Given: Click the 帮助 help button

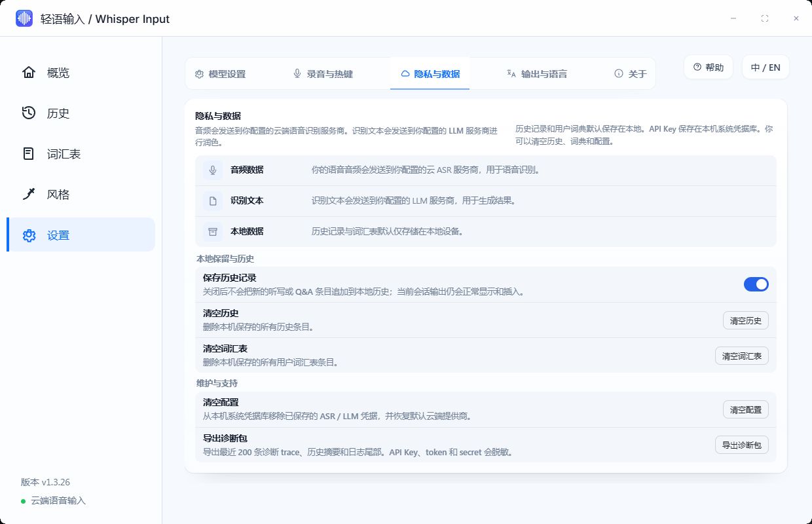Looking at the screenshot, I should pyautogui.click(x=709, y=67).
